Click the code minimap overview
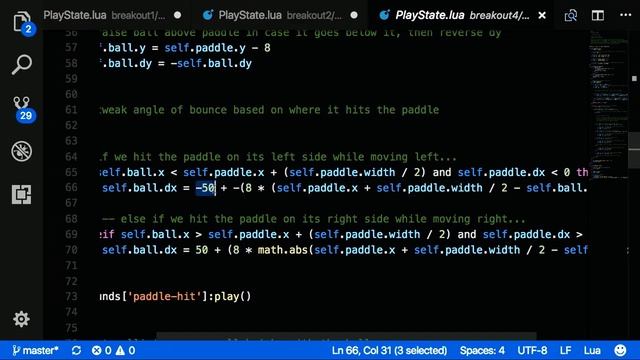The width and height of the screenshot is (640, 360). pyautogui.click(x=608, y=106)
